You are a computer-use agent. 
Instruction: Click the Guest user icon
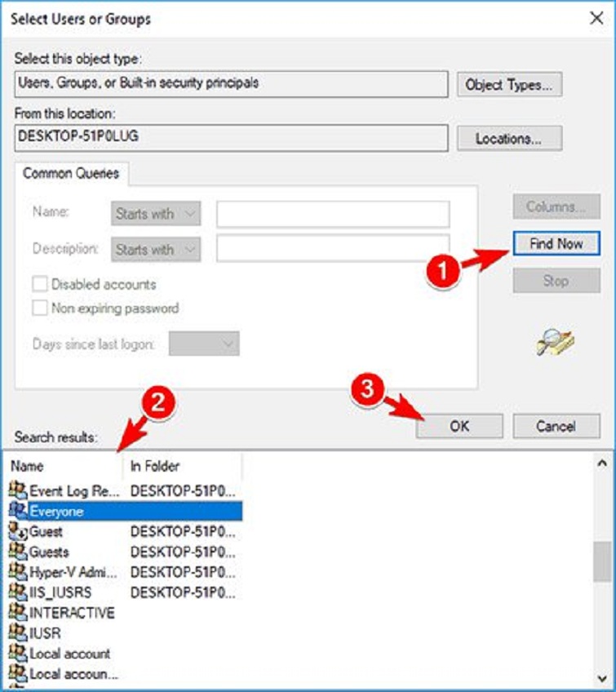coord(18,531)
